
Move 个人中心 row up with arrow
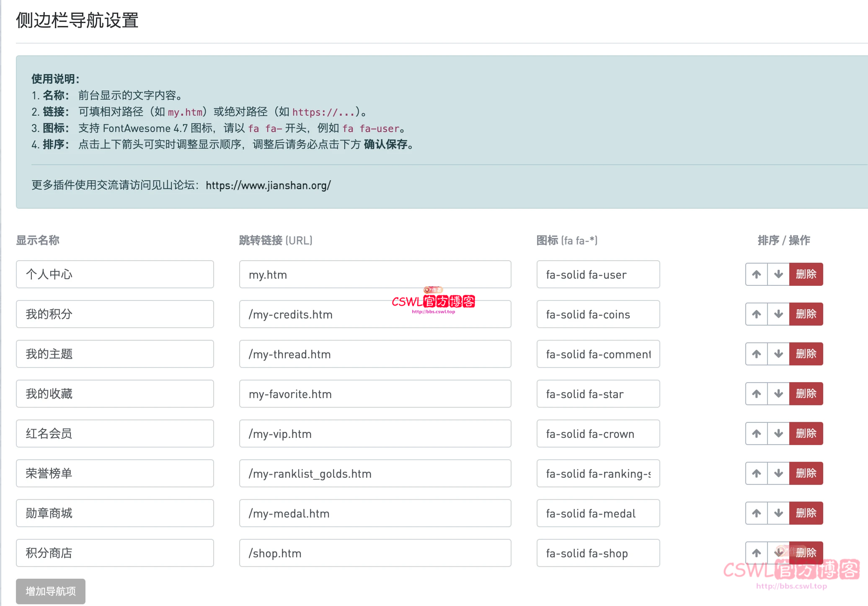[x=756, y=275]
